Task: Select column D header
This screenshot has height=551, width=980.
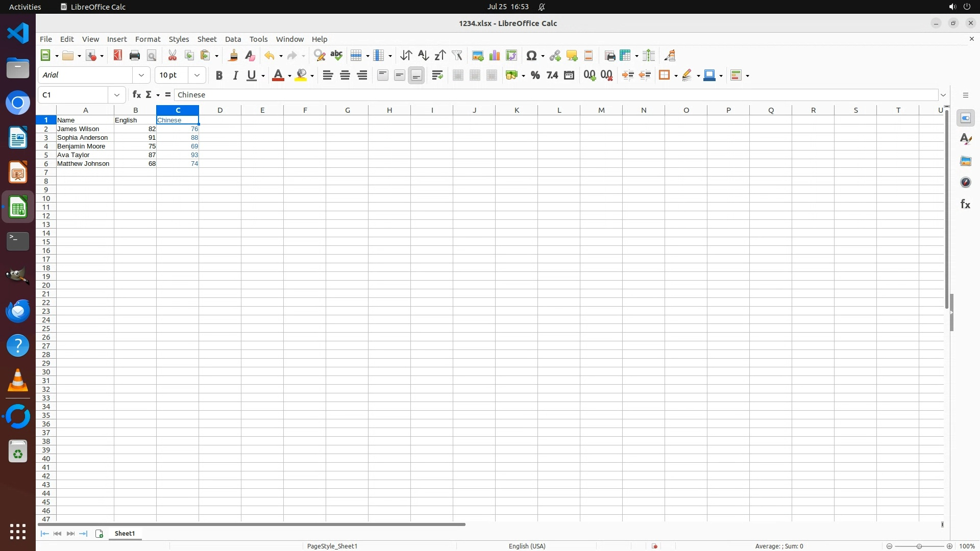Action: pos(220,110)
